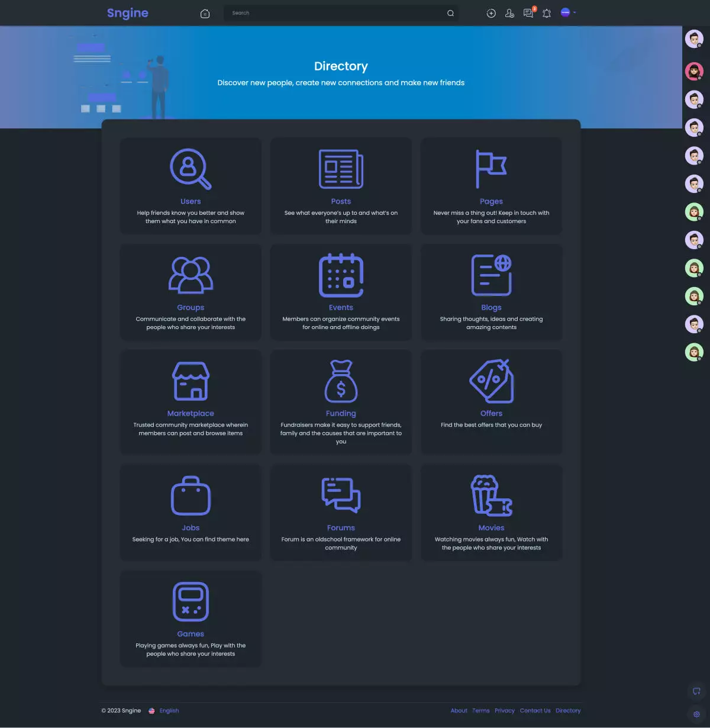Open the Movies popcorn icon
The height and width of the screenshot is (728, 710).
coord(491,495)
